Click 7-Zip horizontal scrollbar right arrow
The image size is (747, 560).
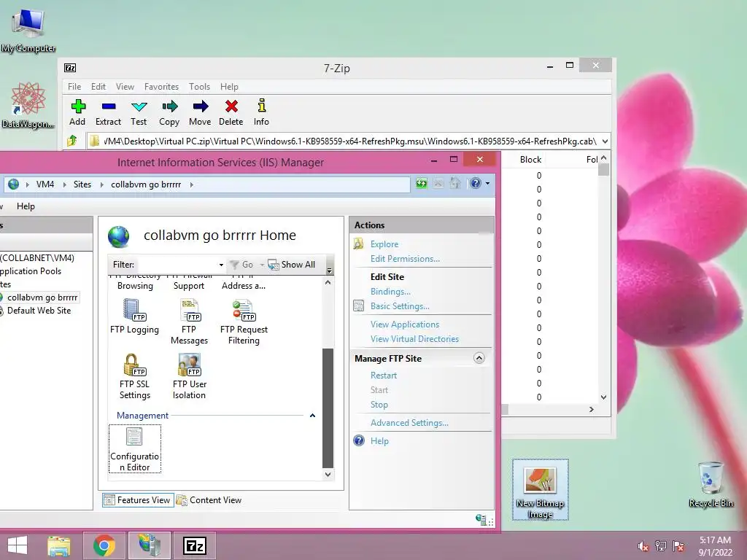591,410
